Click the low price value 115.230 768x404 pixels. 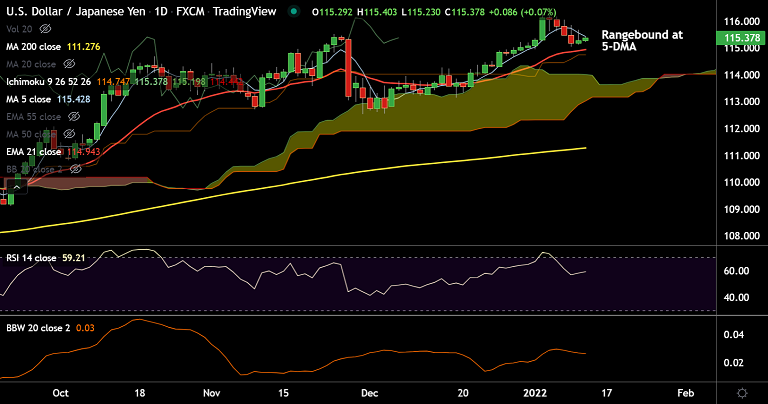pos(424,12)
